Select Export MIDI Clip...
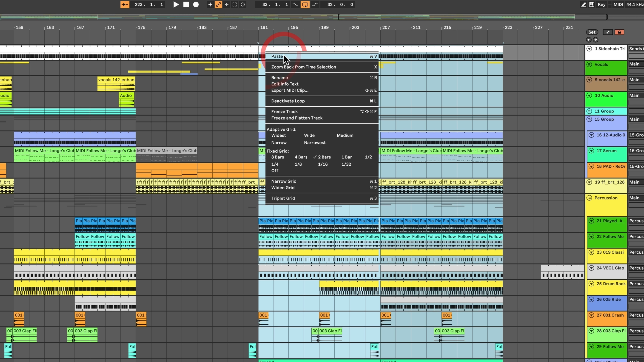Screen dimensions: 644x362 tap(322, 90)
